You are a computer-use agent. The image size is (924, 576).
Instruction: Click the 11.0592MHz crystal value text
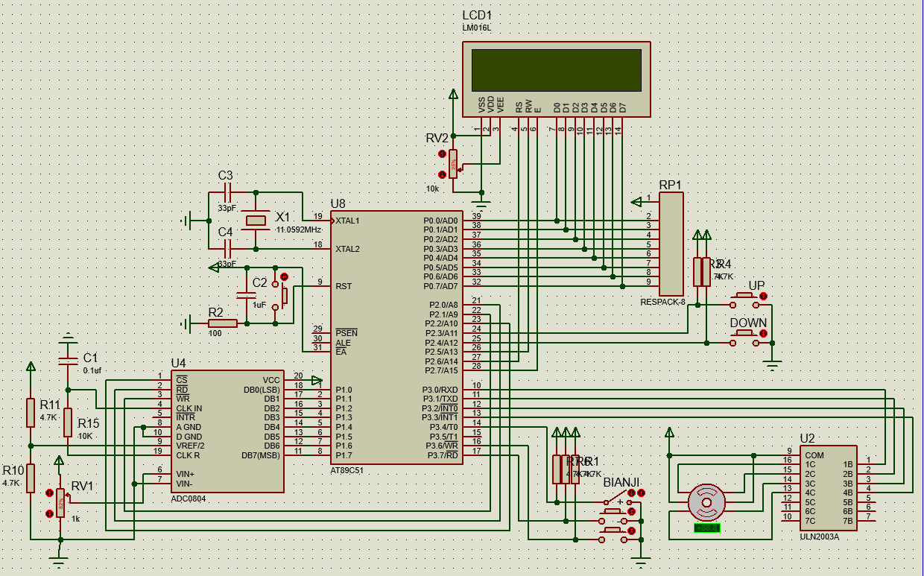(299, 230)
